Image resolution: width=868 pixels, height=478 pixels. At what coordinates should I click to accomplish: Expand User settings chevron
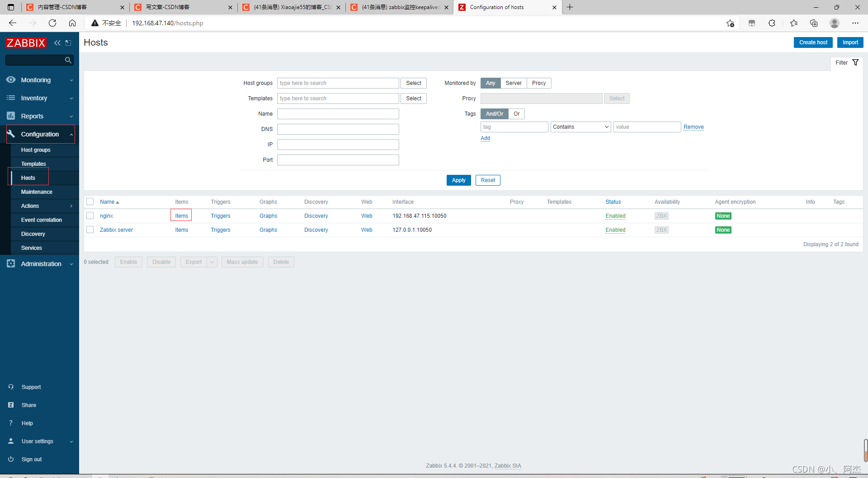coord(71,442)
